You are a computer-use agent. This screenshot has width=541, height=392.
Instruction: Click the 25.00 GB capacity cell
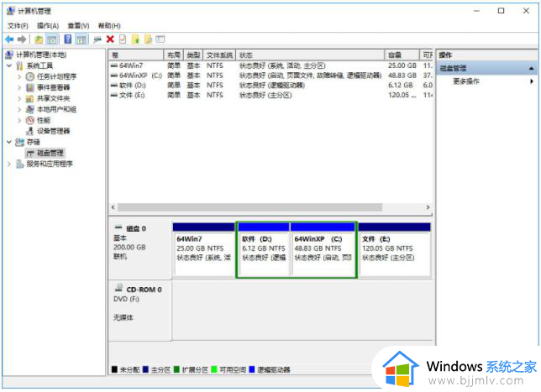(x=402, y=65)
